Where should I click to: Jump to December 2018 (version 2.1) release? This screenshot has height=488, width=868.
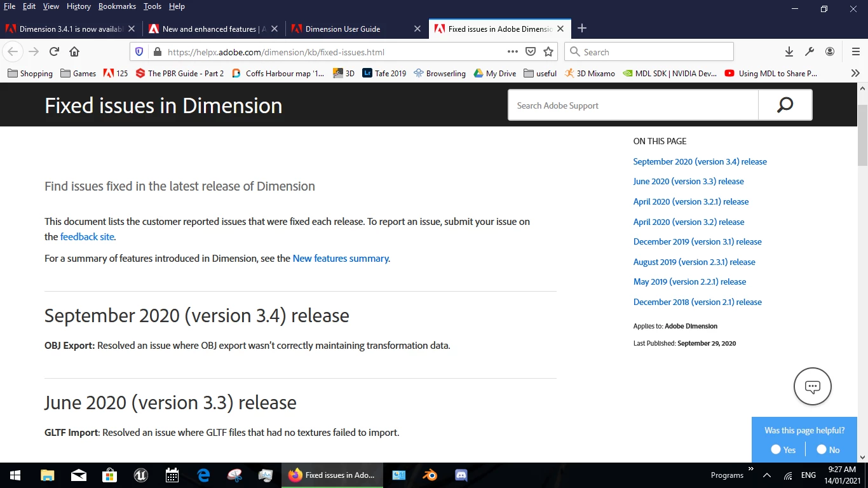[x=697, y=302]
